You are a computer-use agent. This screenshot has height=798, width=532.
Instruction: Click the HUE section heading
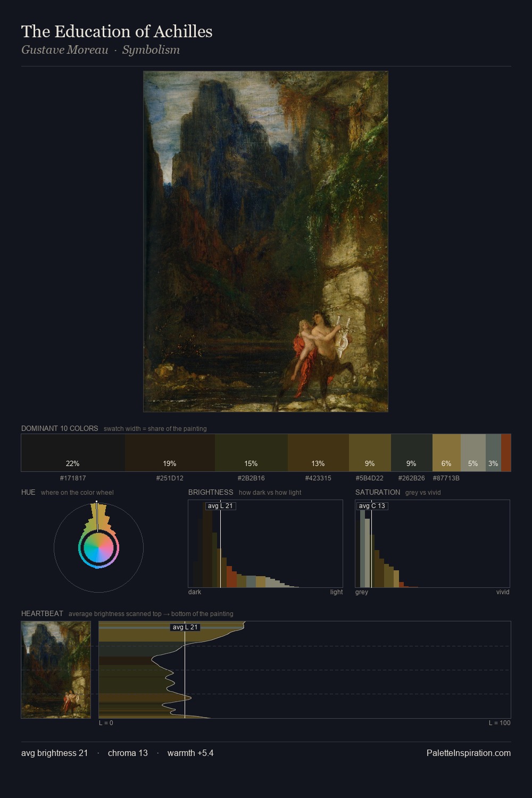point(28,492)
